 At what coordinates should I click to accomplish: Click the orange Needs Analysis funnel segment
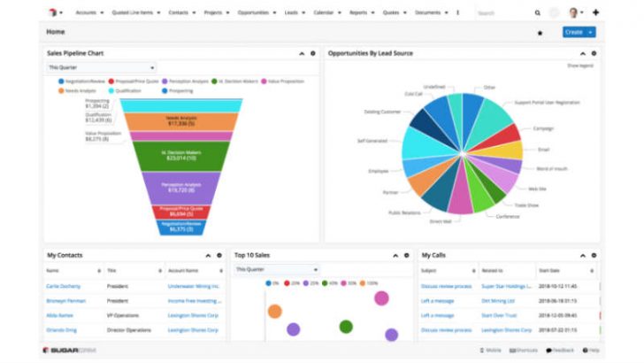coord(181,121)
